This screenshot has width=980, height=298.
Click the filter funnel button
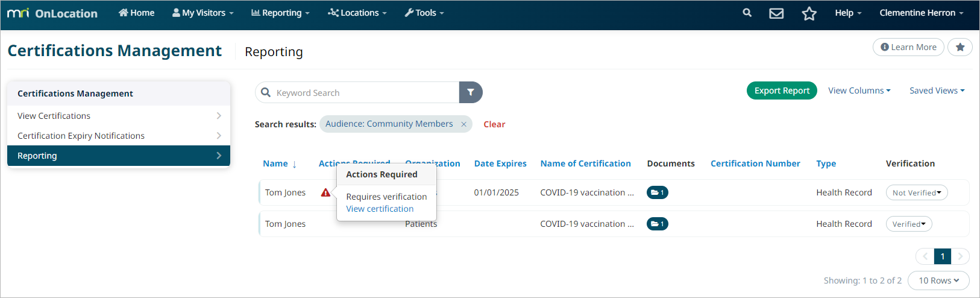(471, 92)
